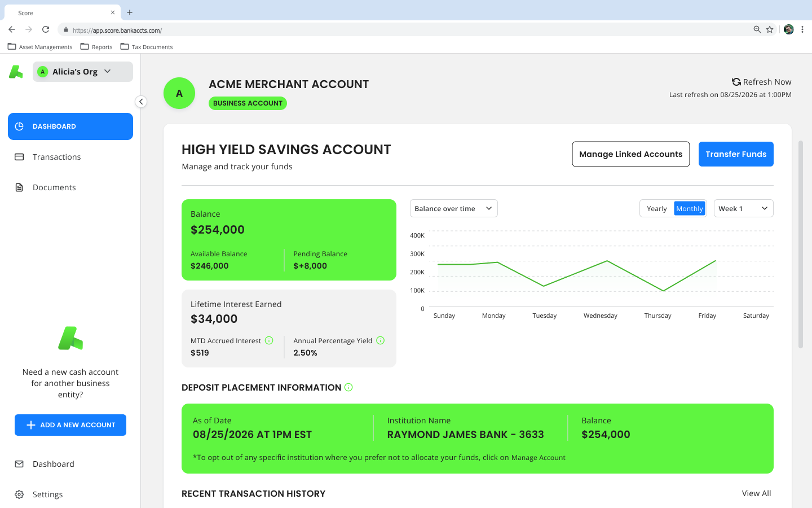Switch chart to Monthly view

[690, 209]
